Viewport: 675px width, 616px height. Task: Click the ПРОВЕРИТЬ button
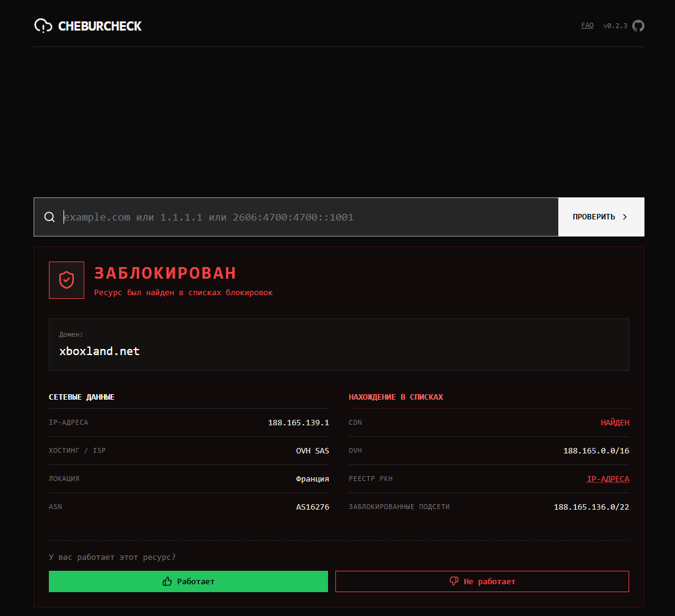(601, 217)
